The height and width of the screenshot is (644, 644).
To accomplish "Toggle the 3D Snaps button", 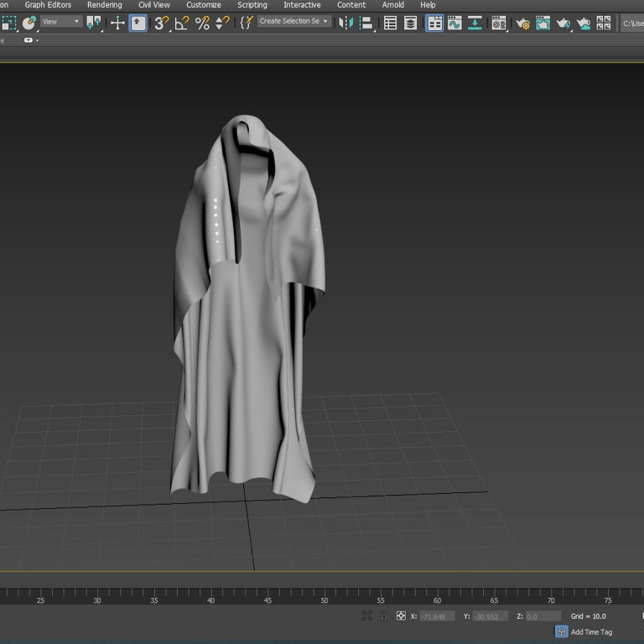I will (161, 23).
